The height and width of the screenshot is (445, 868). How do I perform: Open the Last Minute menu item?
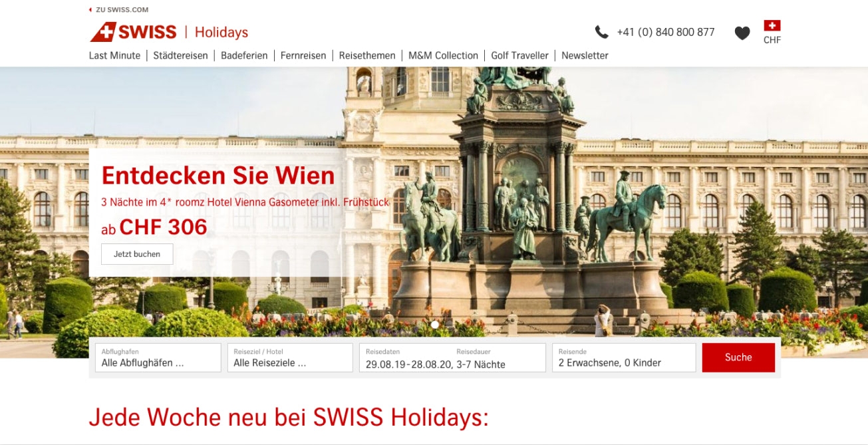pyautogui.click(x=115, y=56)
